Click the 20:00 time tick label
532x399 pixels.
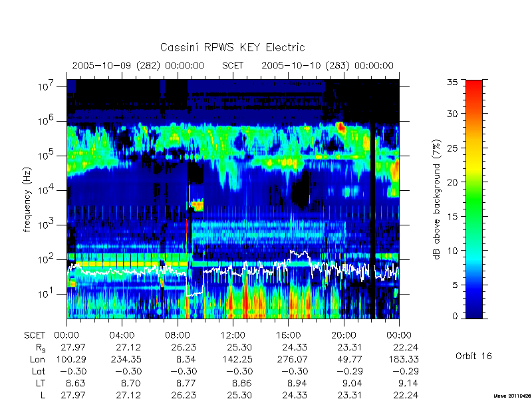[344, 335]
